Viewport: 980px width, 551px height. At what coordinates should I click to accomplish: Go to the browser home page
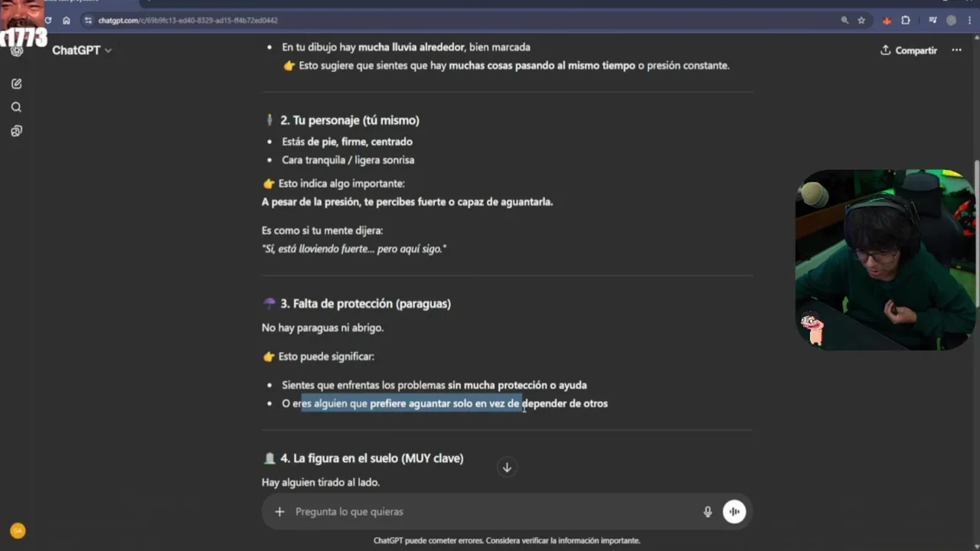coord(66,21)
